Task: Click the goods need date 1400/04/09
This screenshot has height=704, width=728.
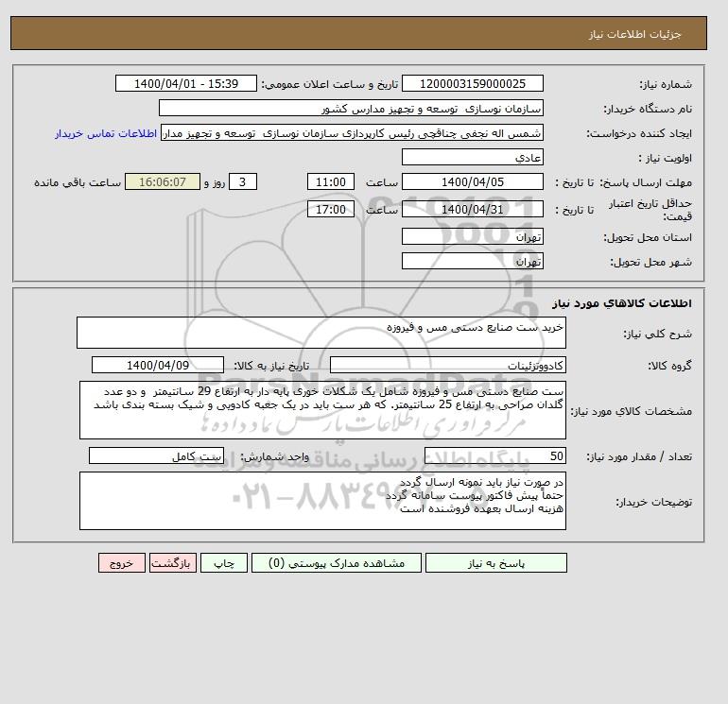Action: point(158,365)
